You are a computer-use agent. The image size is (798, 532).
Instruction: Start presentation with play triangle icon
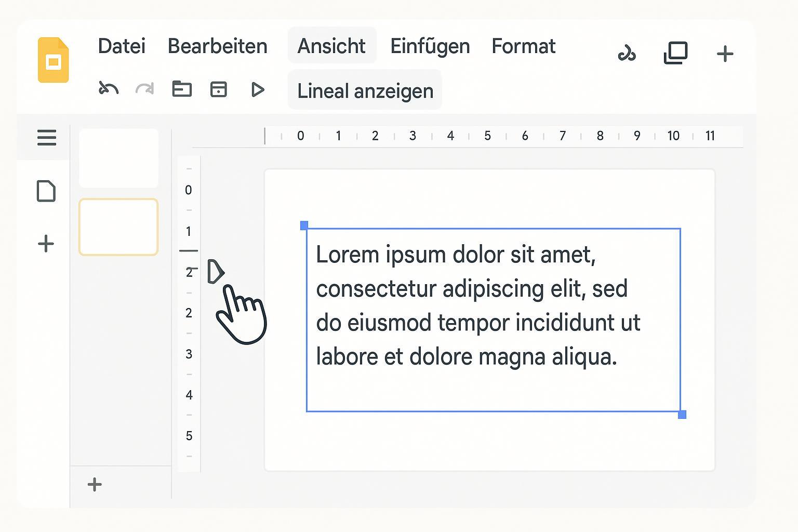click(257, 89)
